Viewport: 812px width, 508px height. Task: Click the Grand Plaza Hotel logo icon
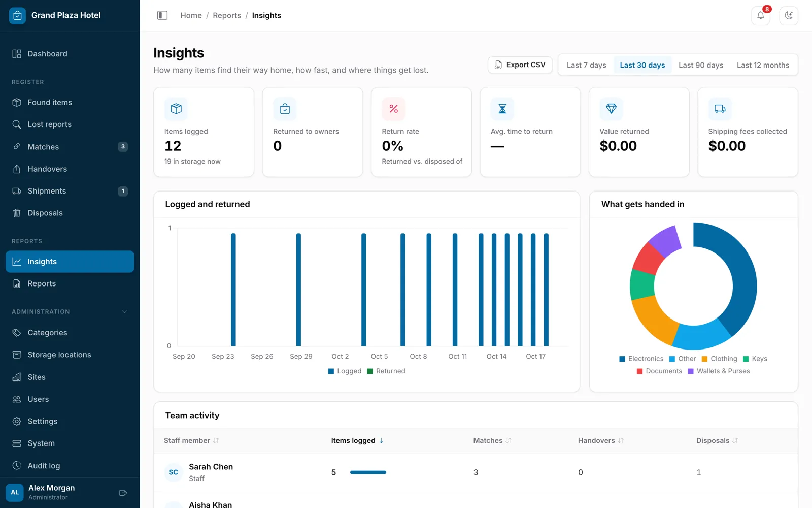point(17,15)
